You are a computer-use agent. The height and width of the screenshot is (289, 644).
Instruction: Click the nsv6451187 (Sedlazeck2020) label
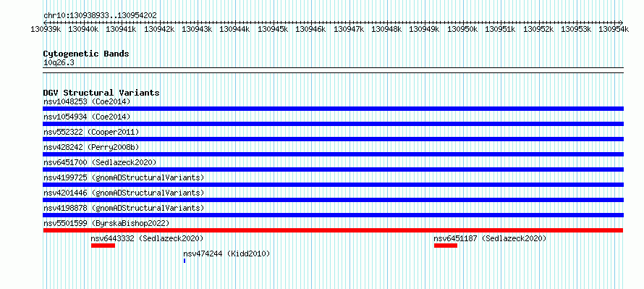pyautogui.click(x=491, y=238)
